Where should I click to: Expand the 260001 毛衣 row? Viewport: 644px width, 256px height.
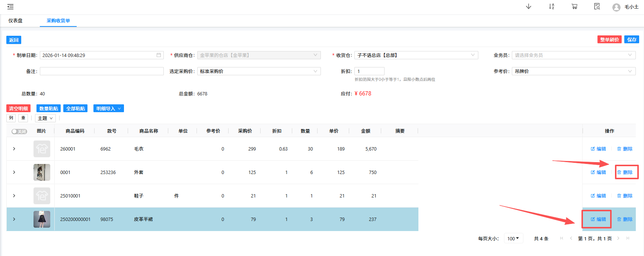pyautogui.click(x=14, y=149)
